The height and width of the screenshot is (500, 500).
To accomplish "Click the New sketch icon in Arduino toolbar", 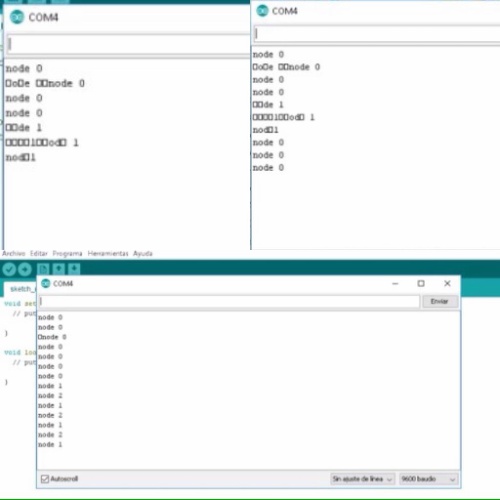I will pos(43,269).
